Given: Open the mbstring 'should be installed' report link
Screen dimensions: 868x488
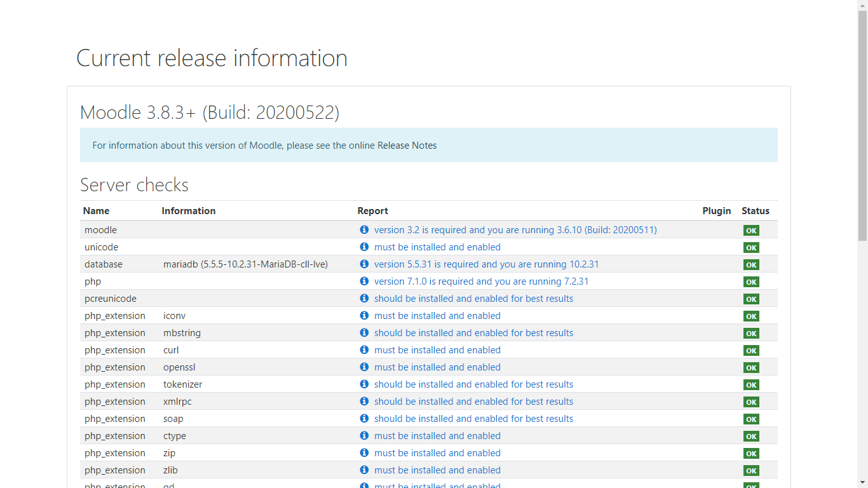Looking at the screenshot, I should (x=473, y=333).
